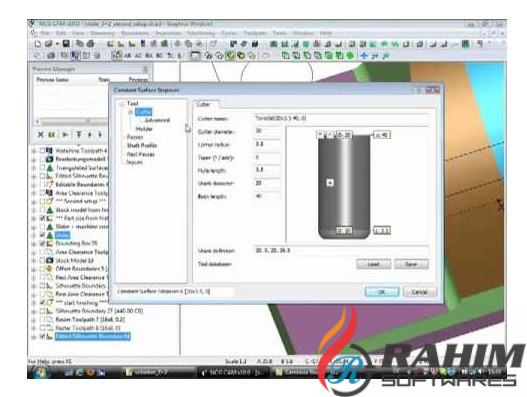Click the Cancel button in the dialog
This screenshot has height=397, width=527.
click(419, 292)
